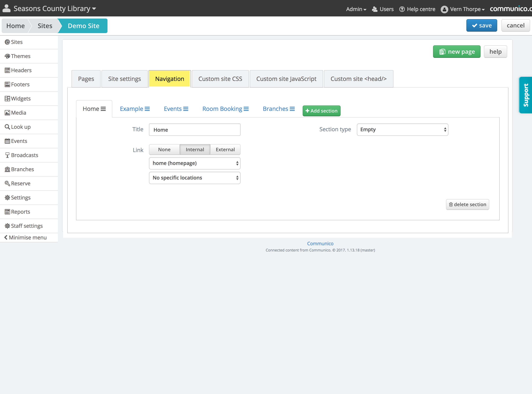Set link type to None
532x394 pixels.
click(x=164, y=150)
